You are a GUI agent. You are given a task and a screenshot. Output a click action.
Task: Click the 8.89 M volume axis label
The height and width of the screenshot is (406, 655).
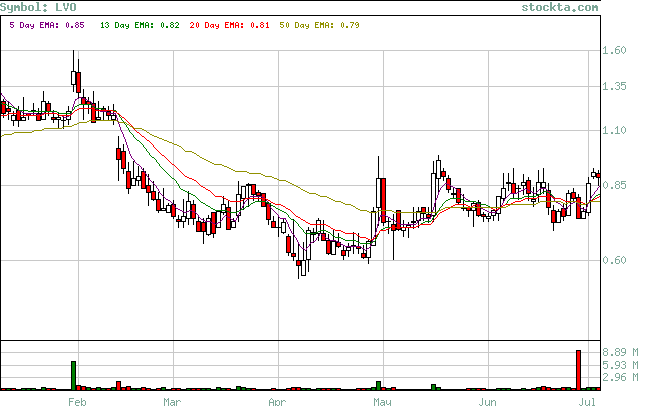pyautogui.click(x=620, y=352)
